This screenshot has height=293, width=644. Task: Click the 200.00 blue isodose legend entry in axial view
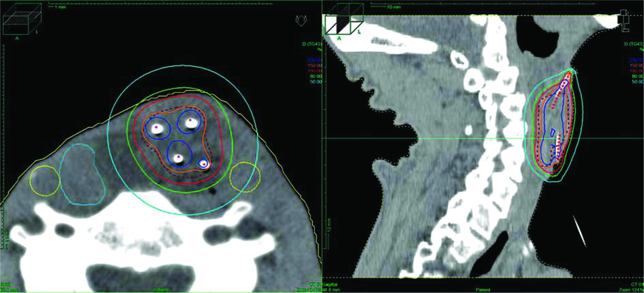[x=314, y=60]
